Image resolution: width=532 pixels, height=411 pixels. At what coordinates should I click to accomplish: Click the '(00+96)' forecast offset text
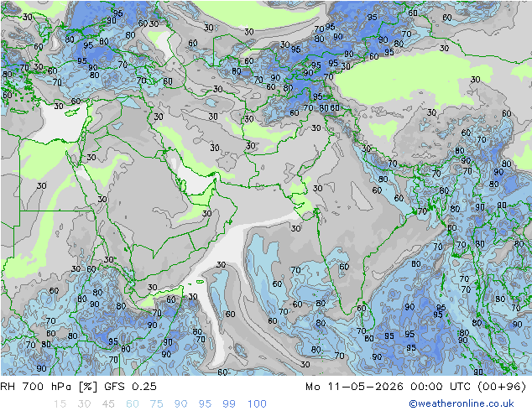(x=502, y=386)
